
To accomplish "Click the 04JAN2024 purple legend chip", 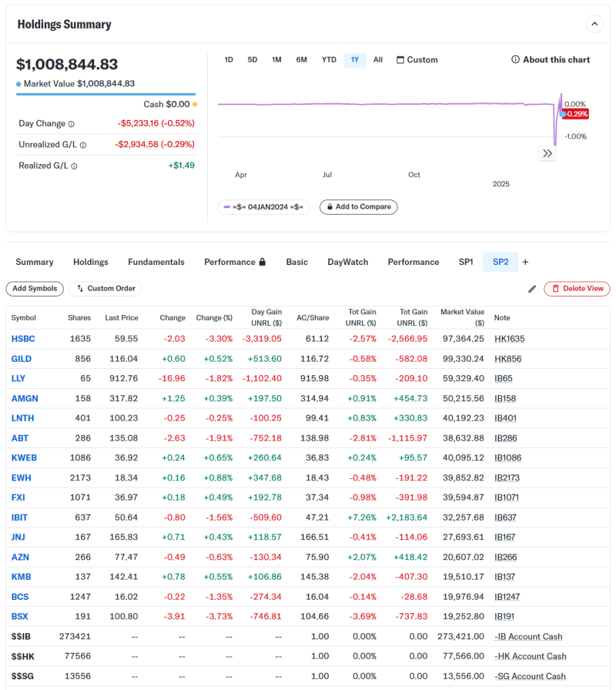I will [263, 207].
